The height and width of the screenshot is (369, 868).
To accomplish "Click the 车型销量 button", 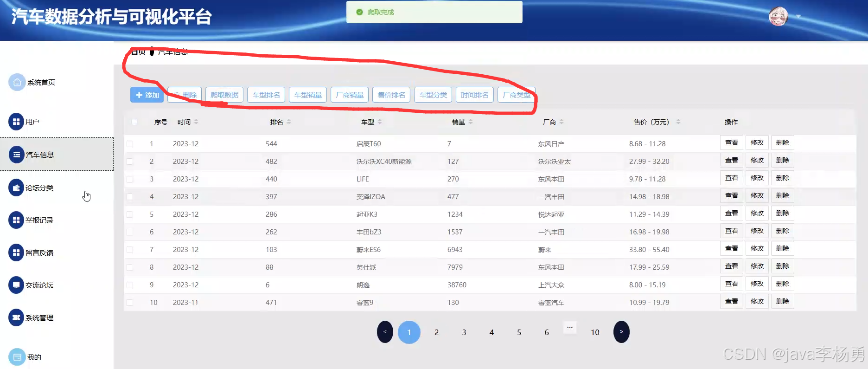I will pyautogui.click(x=308, y=95).
